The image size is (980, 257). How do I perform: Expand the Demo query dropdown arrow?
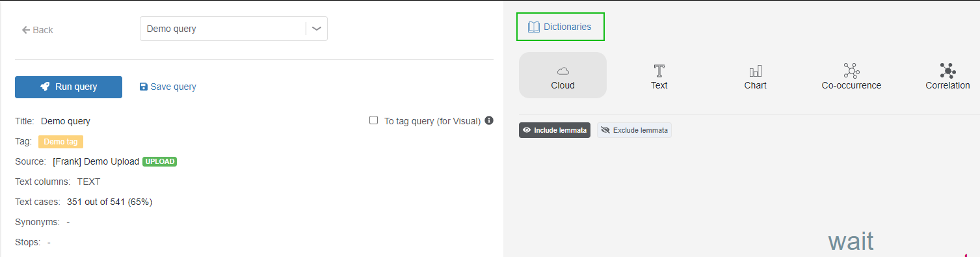coord(317,29)
